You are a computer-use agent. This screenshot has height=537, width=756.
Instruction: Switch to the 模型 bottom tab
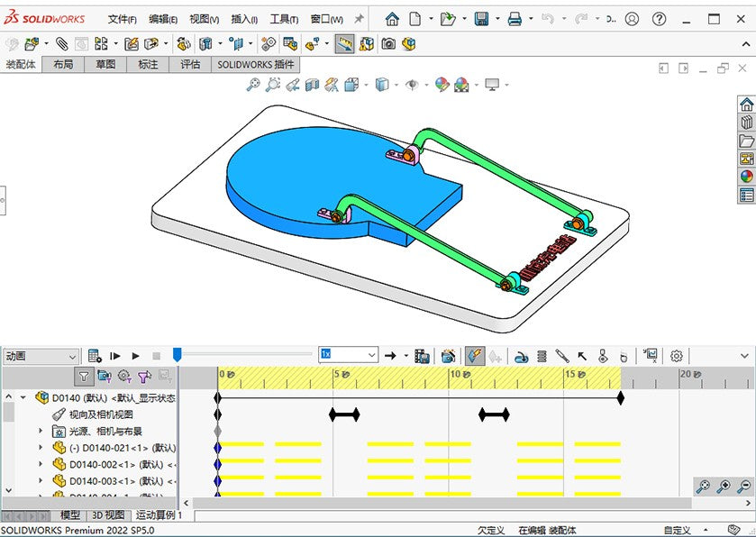pyautogui.click(x=70, y=515)
